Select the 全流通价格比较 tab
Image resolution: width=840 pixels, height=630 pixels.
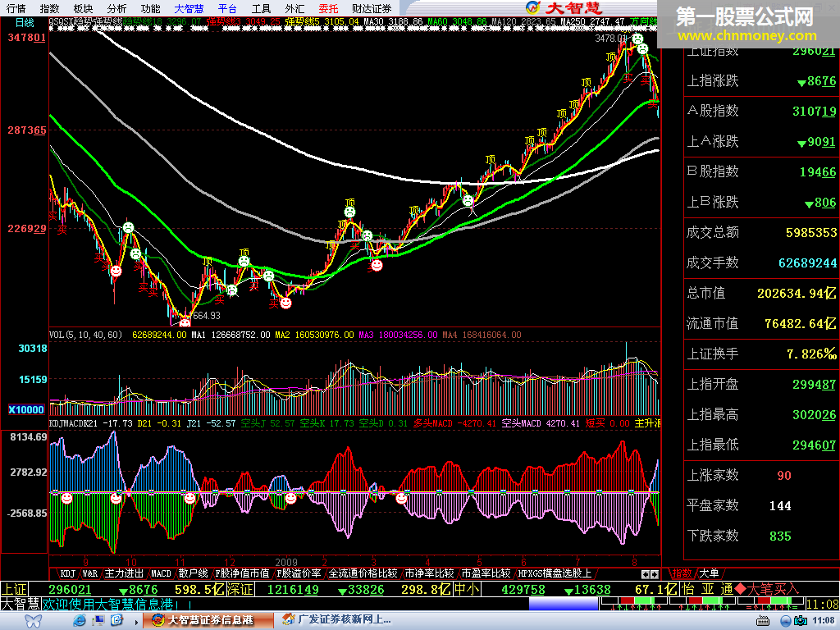pos(363,573)
